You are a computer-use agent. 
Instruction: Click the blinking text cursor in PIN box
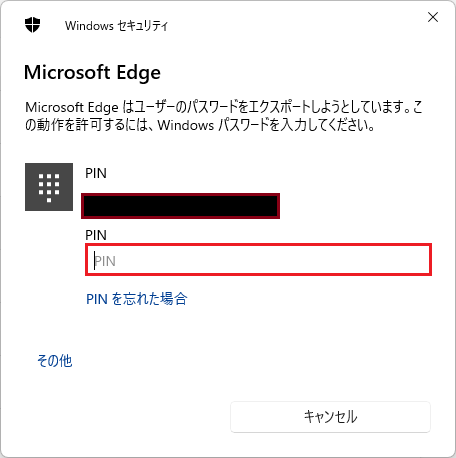click(95, 260)
